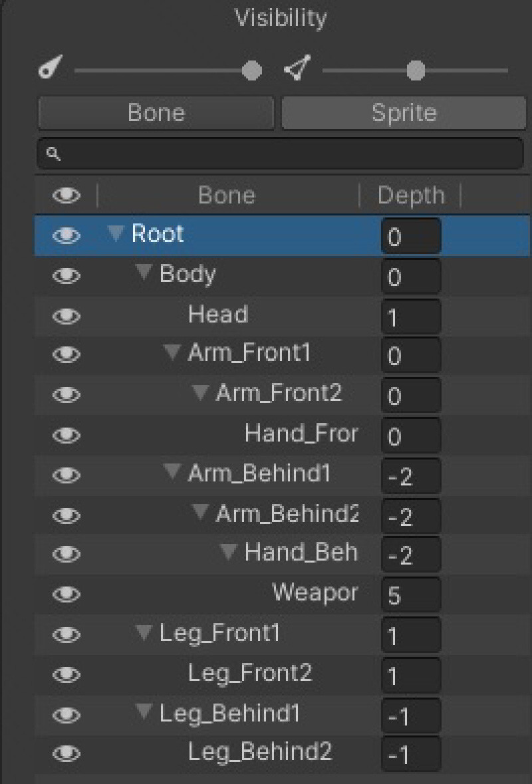
Task: Click the bone opacity icon beside left slider
Action: (47, 69)
